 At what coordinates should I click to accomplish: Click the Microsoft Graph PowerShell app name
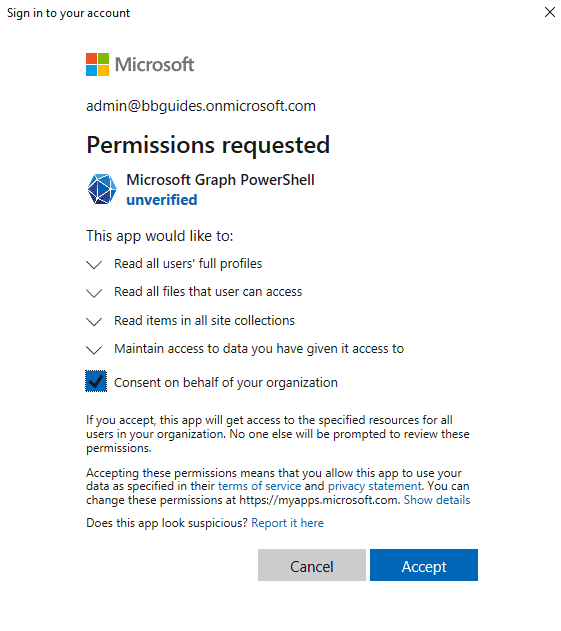tap(221, 180)
